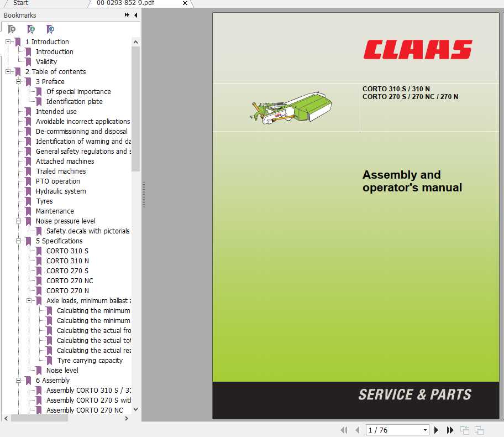
Task: Open Attached machines bookmark
Action: 65,161
